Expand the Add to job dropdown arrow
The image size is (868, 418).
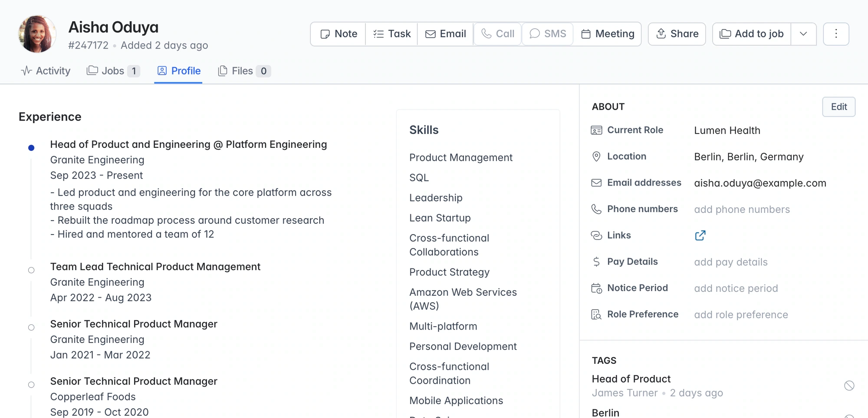click(803, 34)
